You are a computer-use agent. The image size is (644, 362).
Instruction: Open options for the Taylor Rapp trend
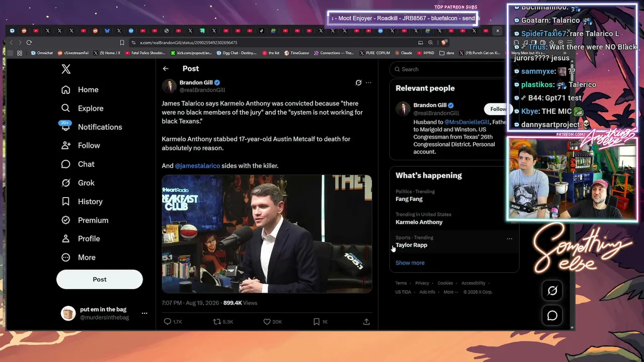[509, 238]
